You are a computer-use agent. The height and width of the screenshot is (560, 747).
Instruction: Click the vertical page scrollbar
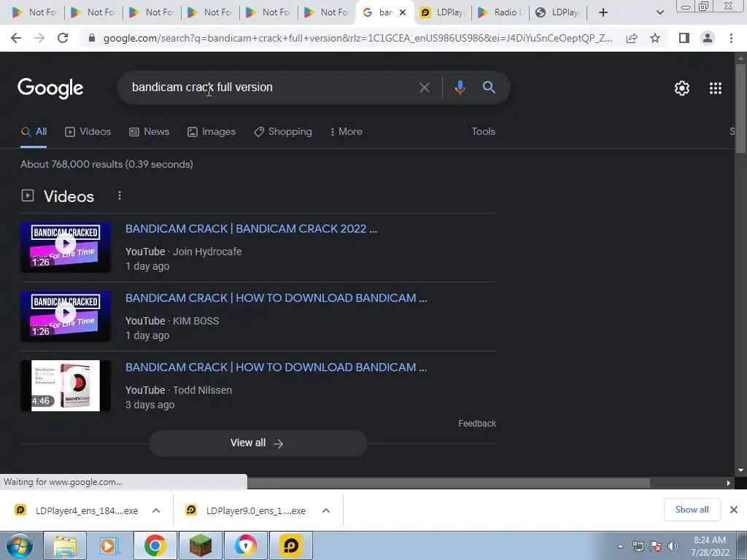tap(740, 109)
